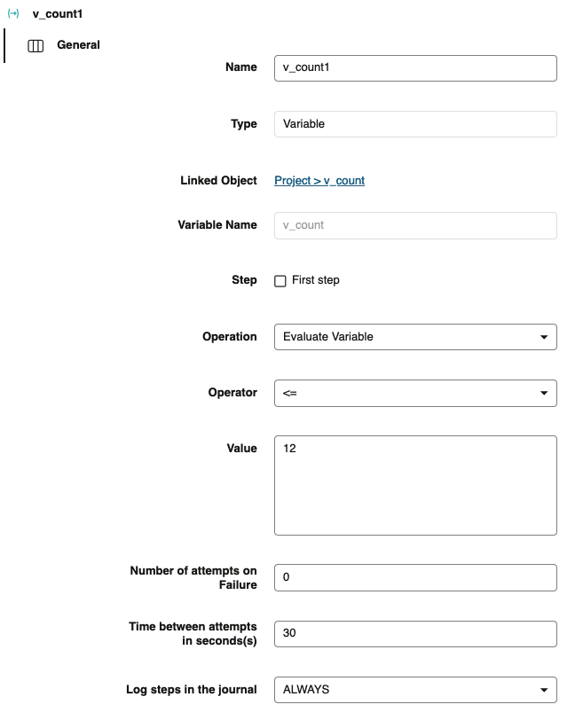The image size is (583, 728).
Task: Click the greyed Variable Name field
Action: point(415,225)
